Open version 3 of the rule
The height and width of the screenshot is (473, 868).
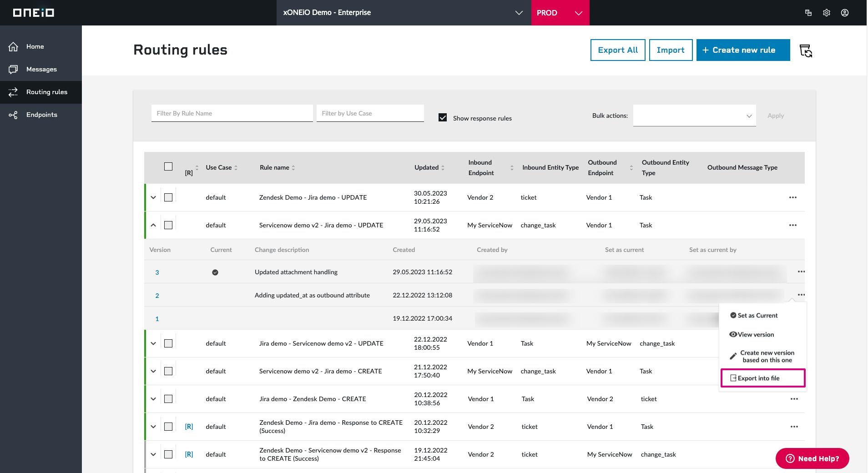[157, 272]
